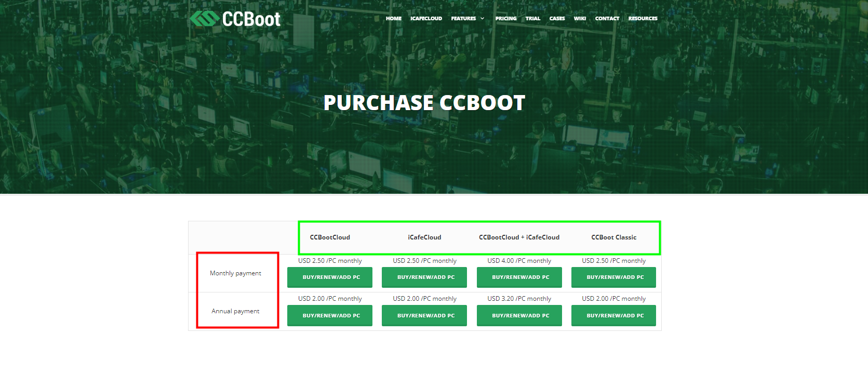Buy iCafeCloud annual payment plan
868x373 pixels.
(424, 316)
